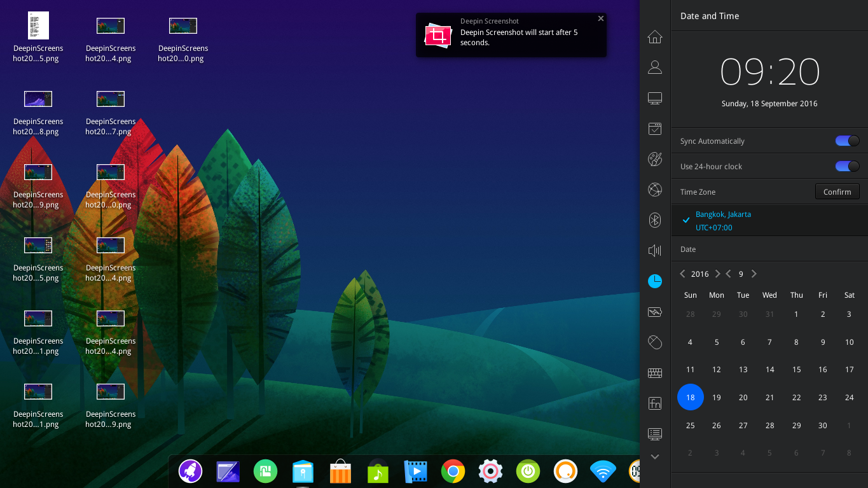Disable Sync Automatically
The width and height of the screenshot is (868, 488).
point(846,141)
